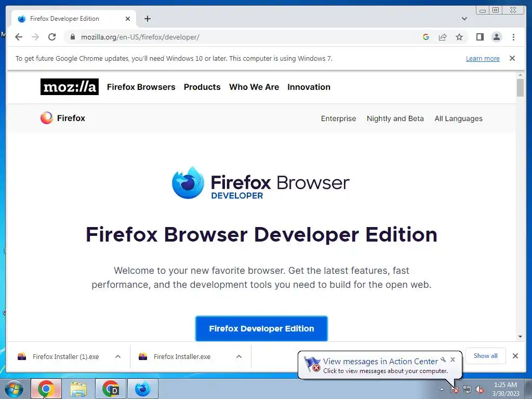
Task: Click the Firefox logo in sub-navigation
Action: click(x=63, y=118)
